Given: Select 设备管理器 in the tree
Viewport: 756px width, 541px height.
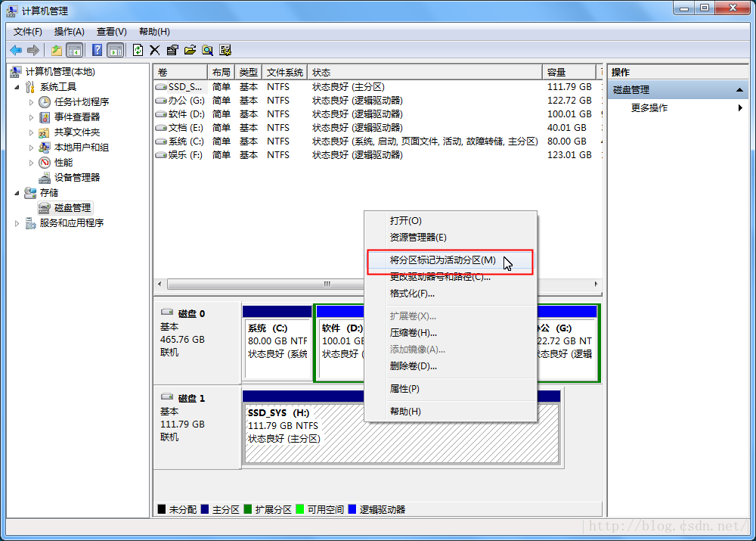Looking at the screenshot, I should pos(76,178).
